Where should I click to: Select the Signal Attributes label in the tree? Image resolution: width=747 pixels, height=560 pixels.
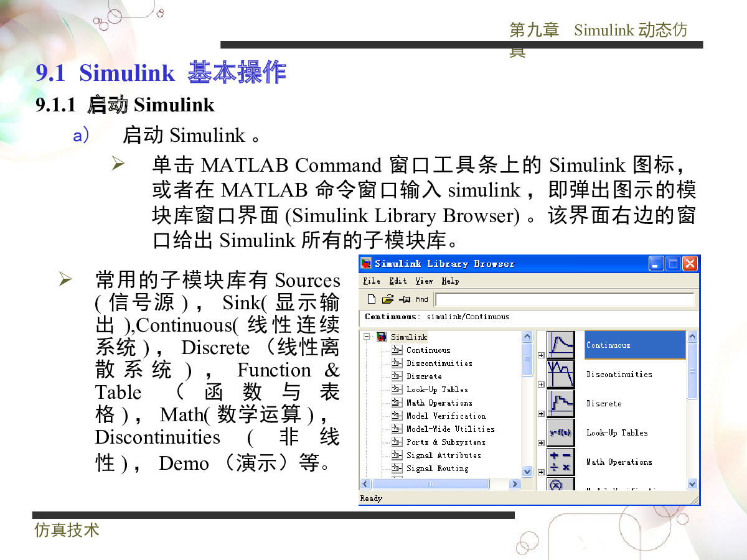click(444, 455)
